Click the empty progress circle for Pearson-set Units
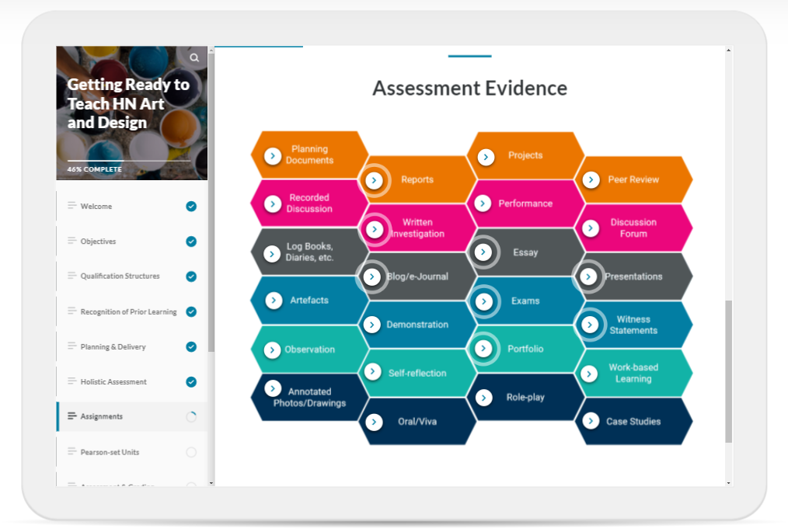This screenshot has width=788, height=532. (x=191, y=452)
